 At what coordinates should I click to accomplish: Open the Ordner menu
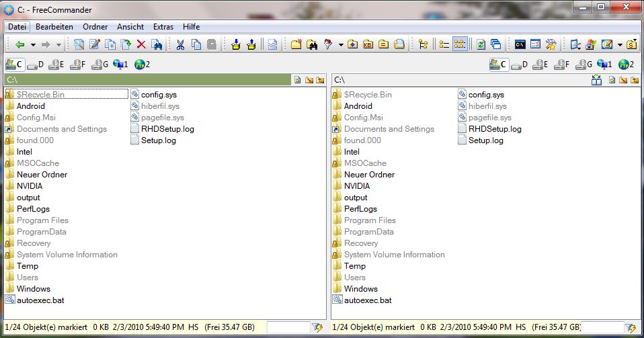95,27
